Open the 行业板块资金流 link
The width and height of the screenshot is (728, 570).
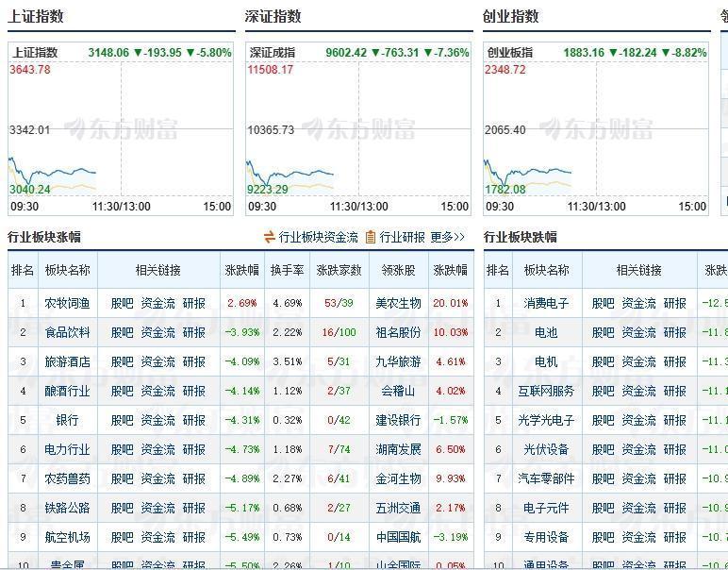coord(318,237)
